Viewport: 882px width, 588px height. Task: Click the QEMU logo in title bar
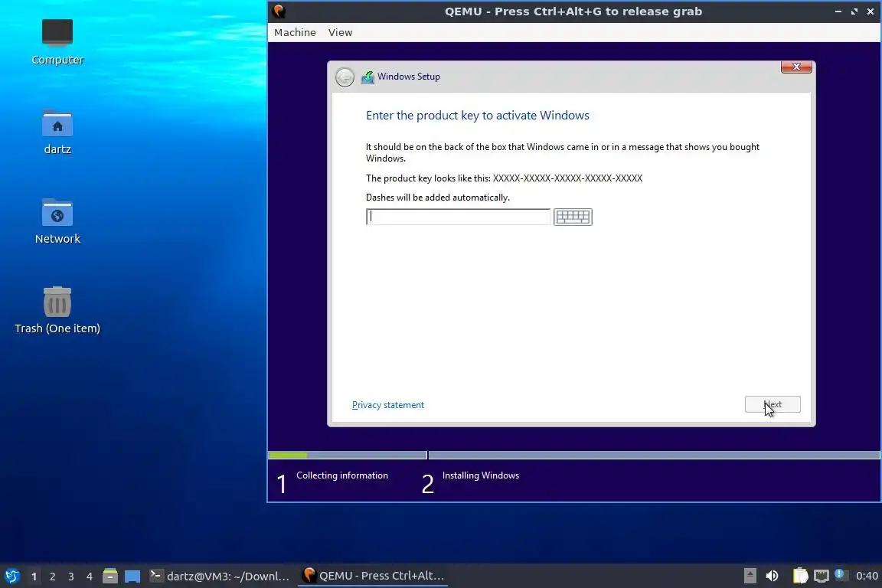point(279,11)
